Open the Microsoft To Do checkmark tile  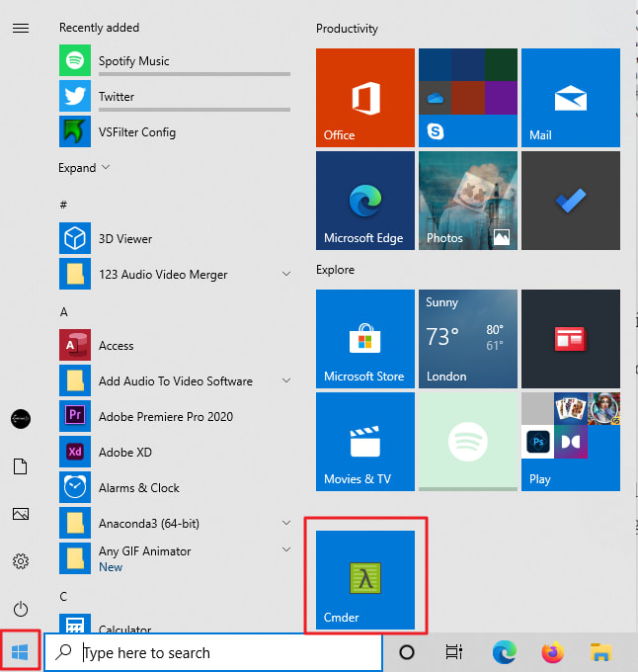[571, 201]
